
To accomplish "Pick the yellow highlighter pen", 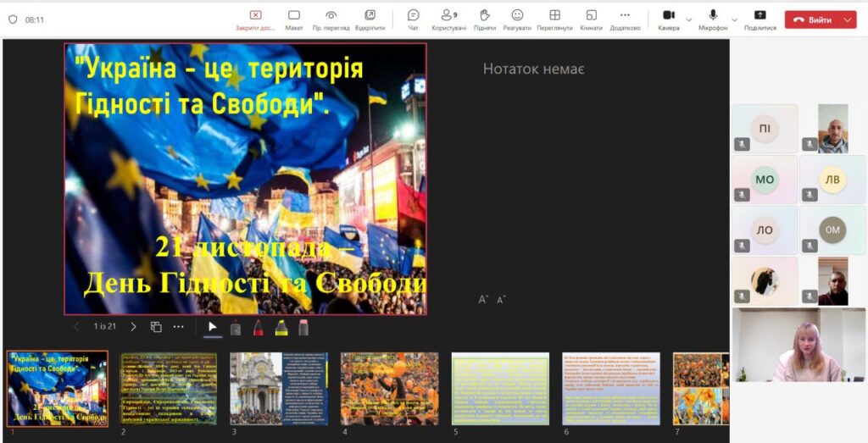I will [x=281, y=327].
